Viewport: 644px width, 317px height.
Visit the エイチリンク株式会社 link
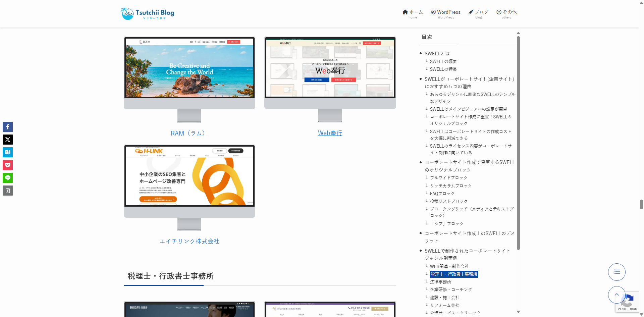coord(189,241)
